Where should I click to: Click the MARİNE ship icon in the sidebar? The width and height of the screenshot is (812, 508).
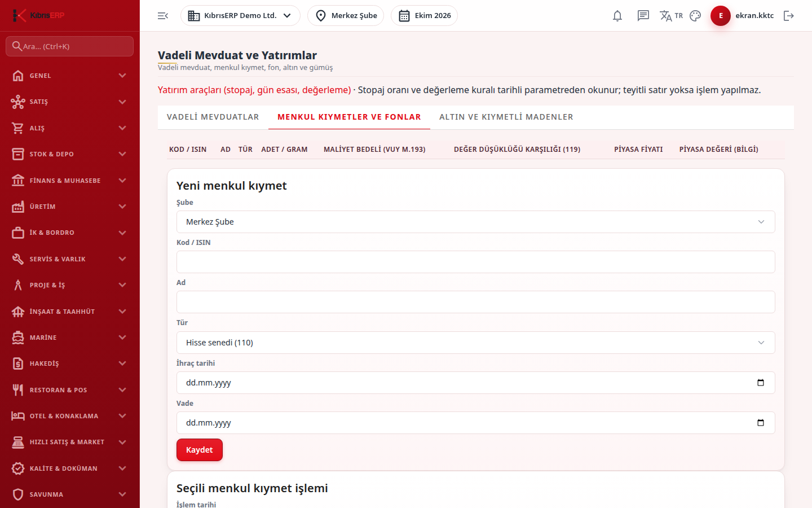tap(18, 338)
